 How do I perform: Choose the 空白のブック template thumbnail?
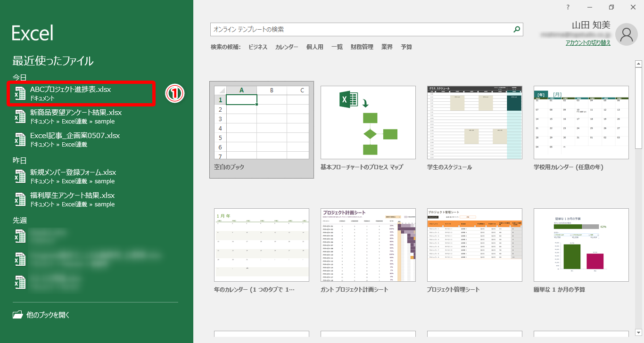point(262,122)
